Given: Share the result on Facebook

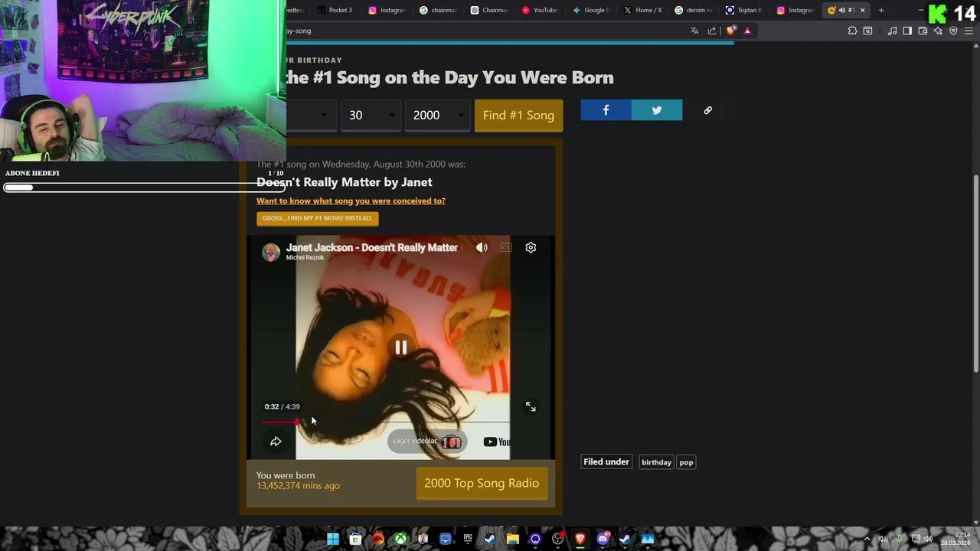Looking at the screenshot, I should (x=606, y=110).
